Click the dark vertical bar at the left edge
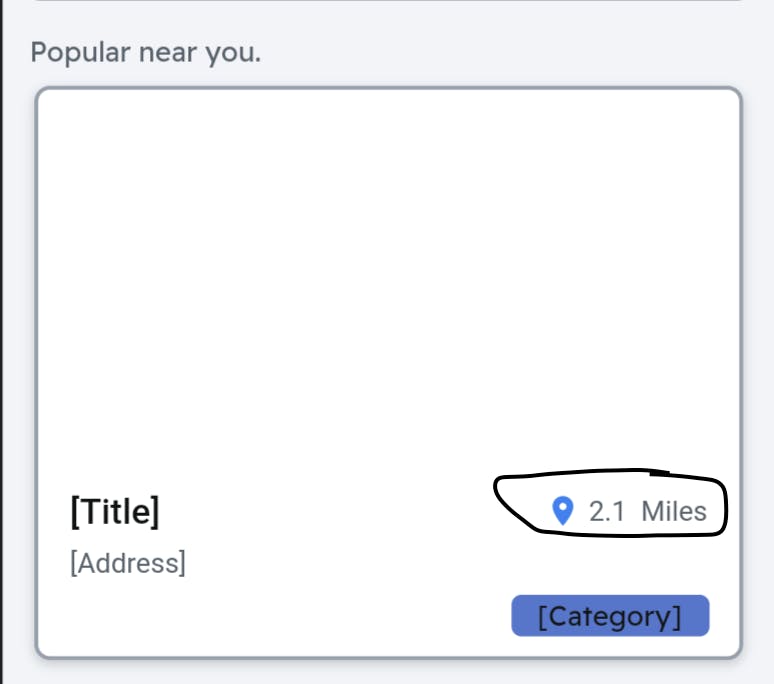Screen dimensions: 774x684 (x=2, y=340)
